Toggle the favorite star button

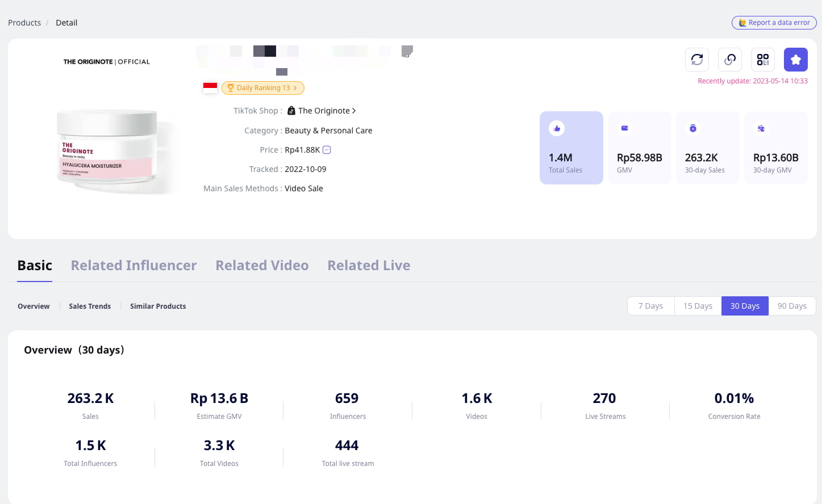tap(795, 60)
